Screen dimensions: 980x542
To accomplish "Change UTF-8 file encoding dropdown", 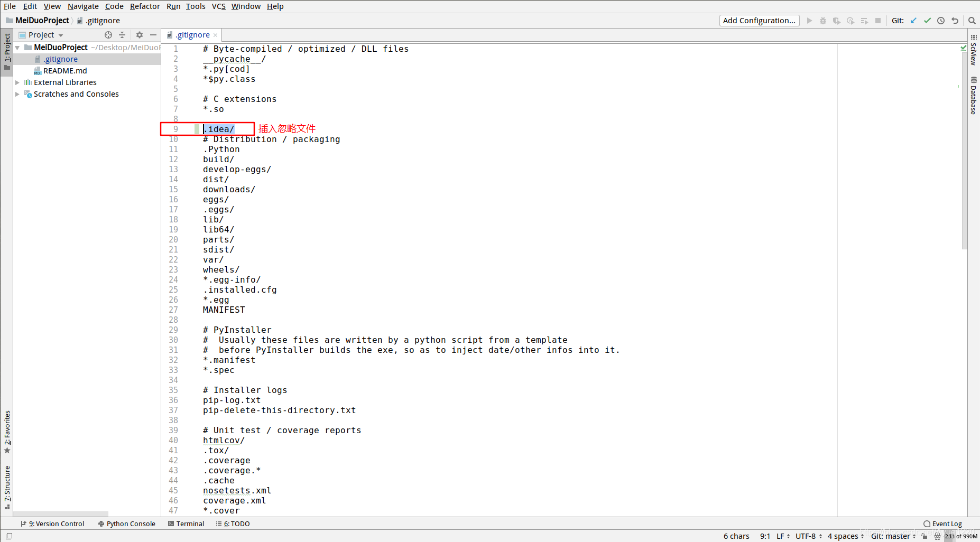I will (809, 536).
